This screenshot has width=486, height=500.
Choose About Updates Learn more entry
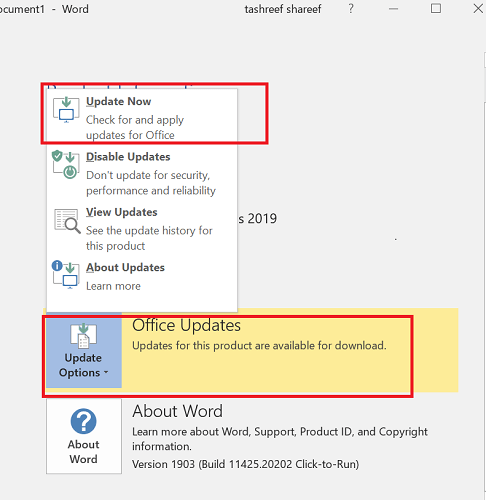(x=142, y=277)
